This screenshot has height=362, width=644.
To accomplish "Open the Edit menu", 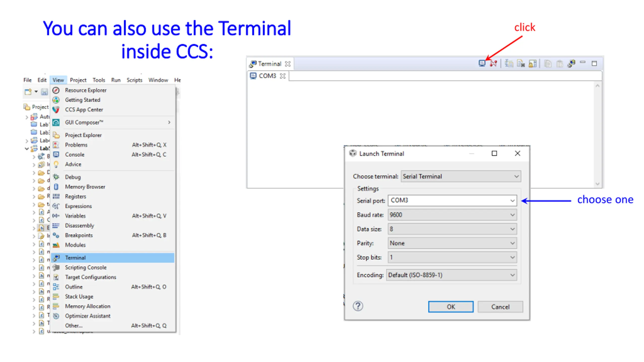I will click(x=42, y=80).
